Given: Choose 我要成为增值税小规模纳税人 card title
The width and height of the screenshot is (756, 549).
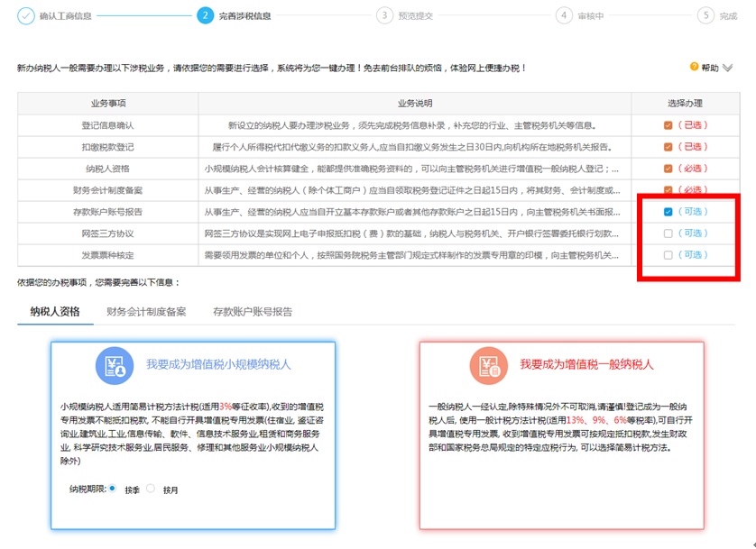Looking at the screenshot, I should 218,365.
